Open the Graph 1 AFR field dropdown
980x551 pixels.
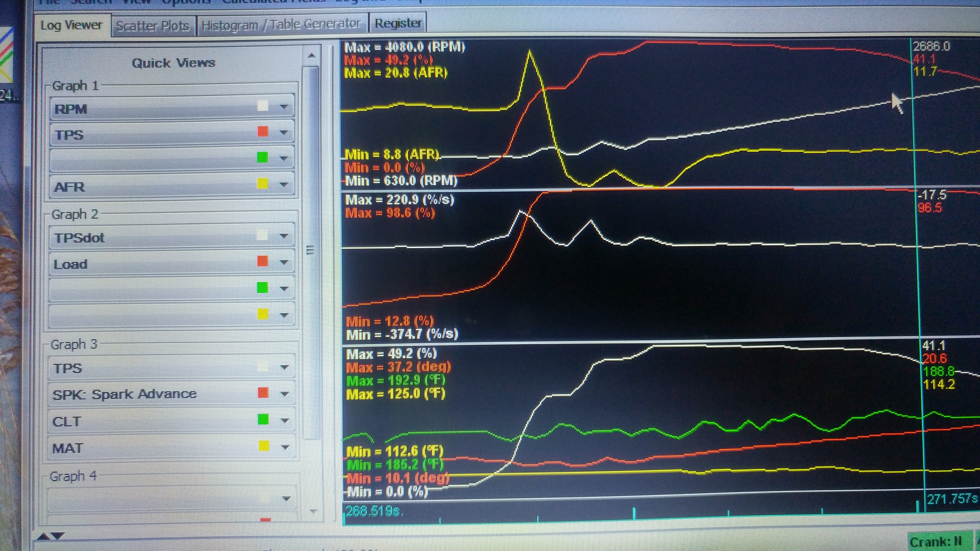tap(284, 185)
